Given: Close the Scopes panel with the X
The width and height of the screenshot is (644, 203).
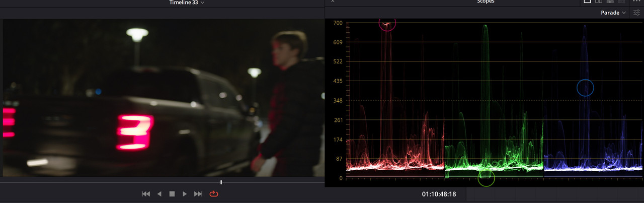Looking at the screenshot, I should click(x=333, y=2).
